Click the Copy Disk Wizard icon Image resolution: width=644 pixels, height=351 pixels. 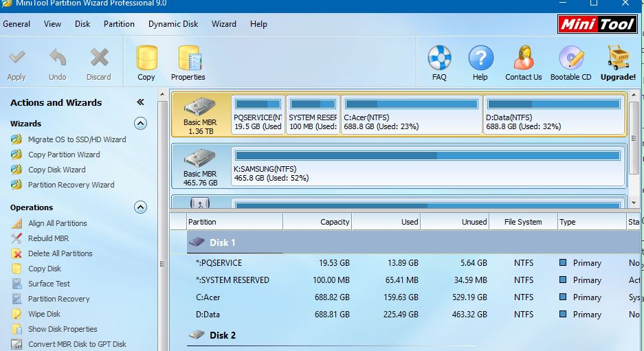click(16, 170)
